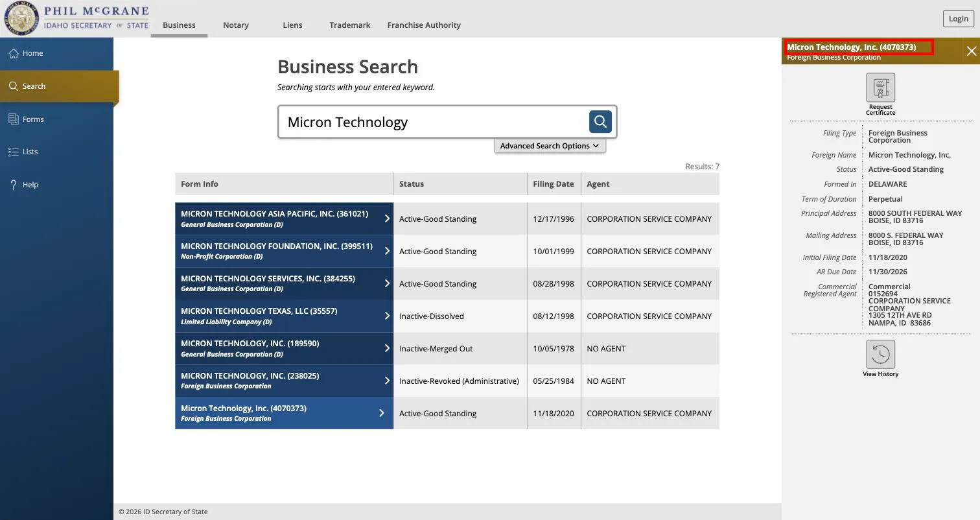Click the filing date 12/17/1996
Screen dimensions: 980x520
click(554, 219)
